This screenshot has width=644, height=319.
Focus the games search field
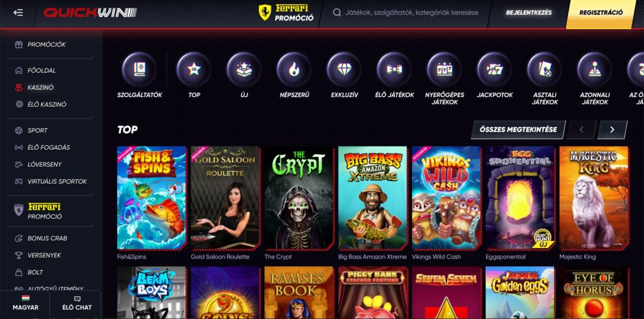coord(406,13)
